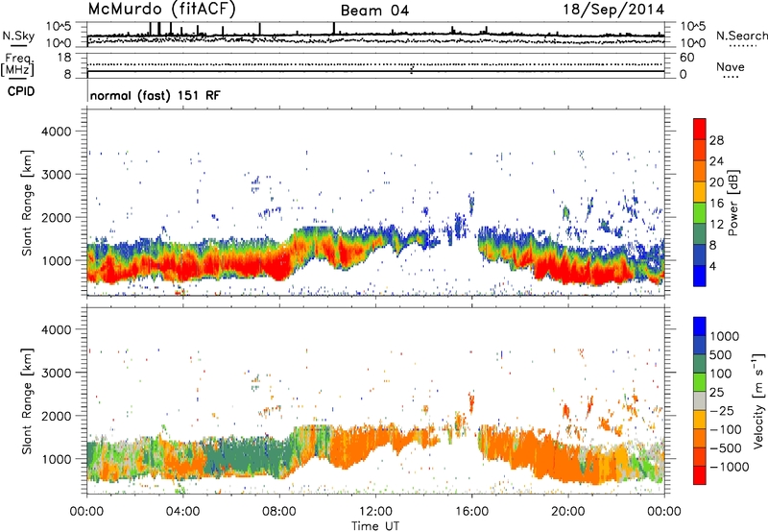Click the left '10^5' noise axis tick

point(59,27)
